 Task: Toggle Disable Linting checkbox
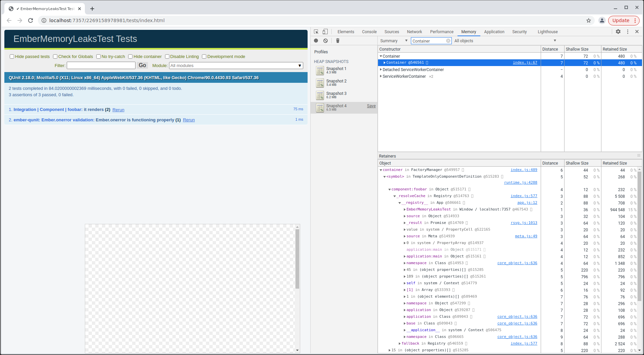[167, 56]
